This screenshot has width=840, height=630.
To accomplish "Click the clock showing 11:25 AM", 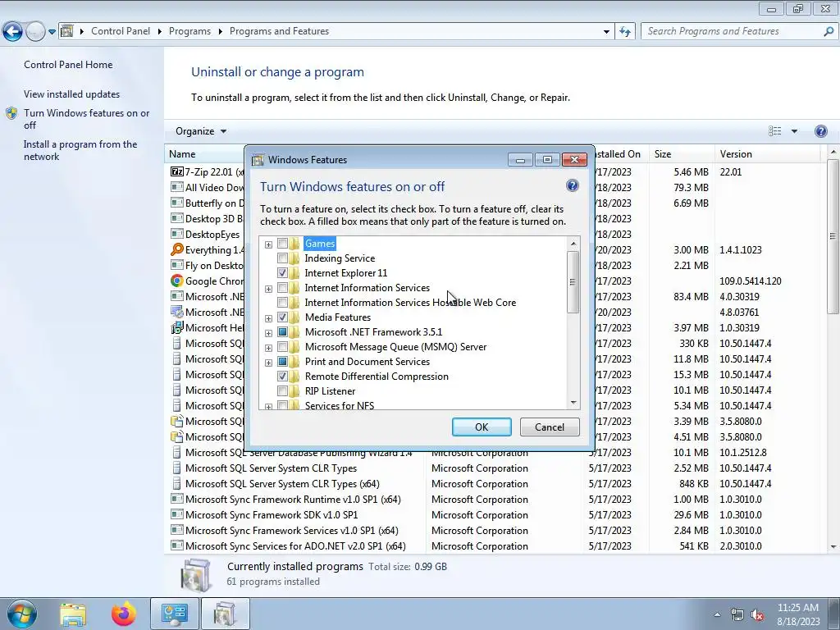I will click(x=797, y=608).
